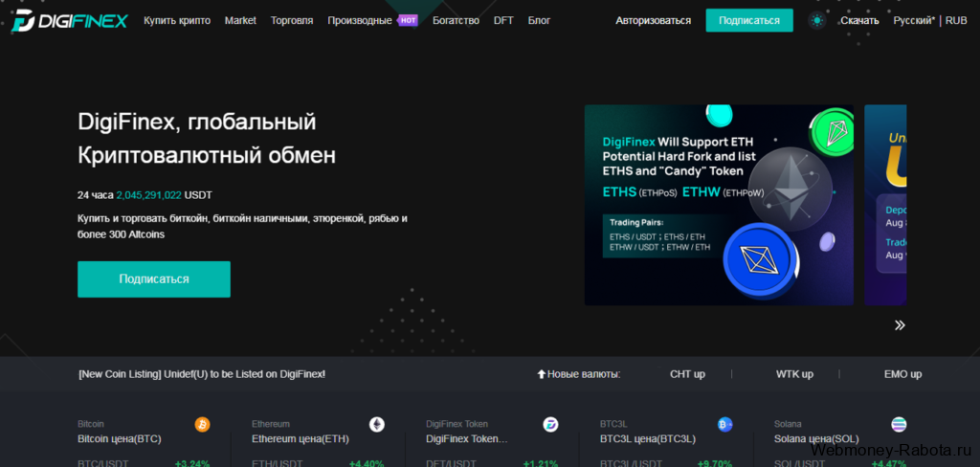Click the DigiFinex Token... price text
The height and width of the screenshot is (467, 980).
[467, 439]
